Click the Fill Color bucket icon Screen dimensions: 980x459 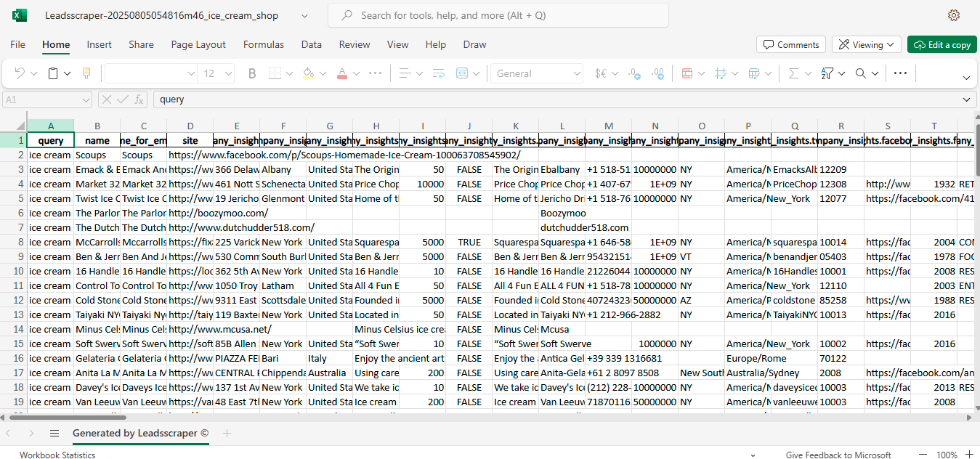click(x=307, y=73)
